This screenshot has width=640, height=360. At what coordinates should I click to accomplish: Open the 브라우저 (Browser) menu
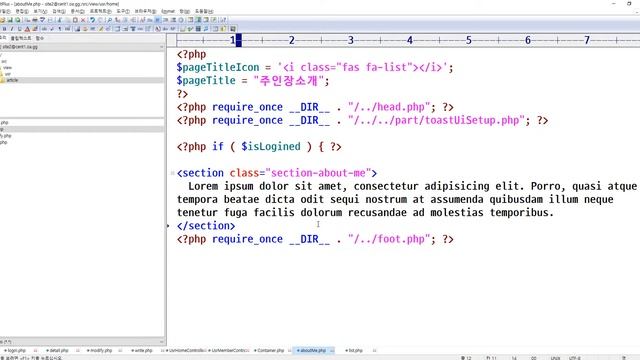[145, 11]
